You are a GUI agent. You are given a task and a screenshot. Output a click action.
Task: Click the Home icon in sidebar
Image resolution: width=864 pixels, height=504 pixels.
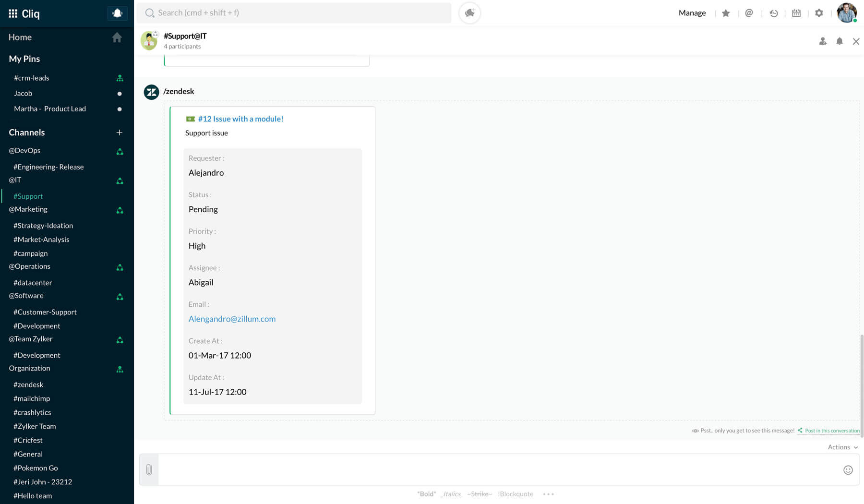[x=117, y=37]
